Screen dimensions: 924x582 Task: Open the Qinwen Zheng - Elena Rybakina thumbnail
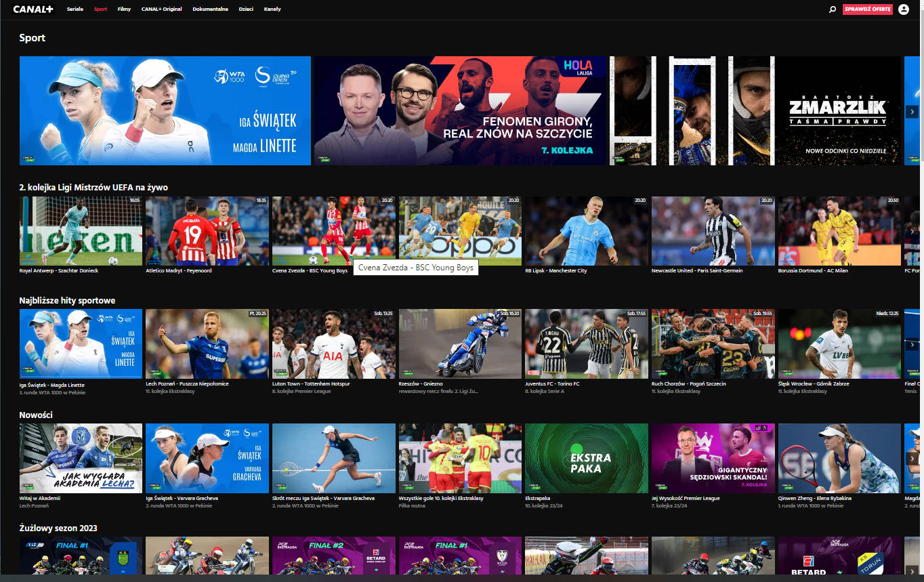tap(839, 459)
